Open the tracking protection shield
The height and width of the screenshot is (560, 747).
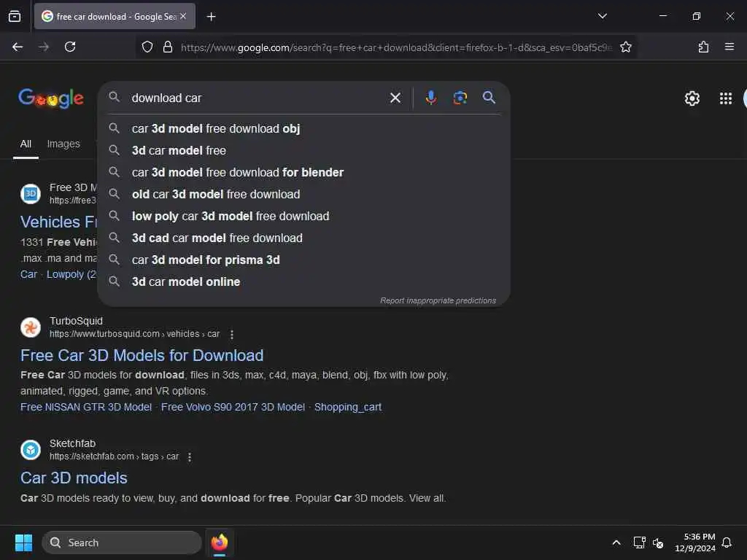147,47
